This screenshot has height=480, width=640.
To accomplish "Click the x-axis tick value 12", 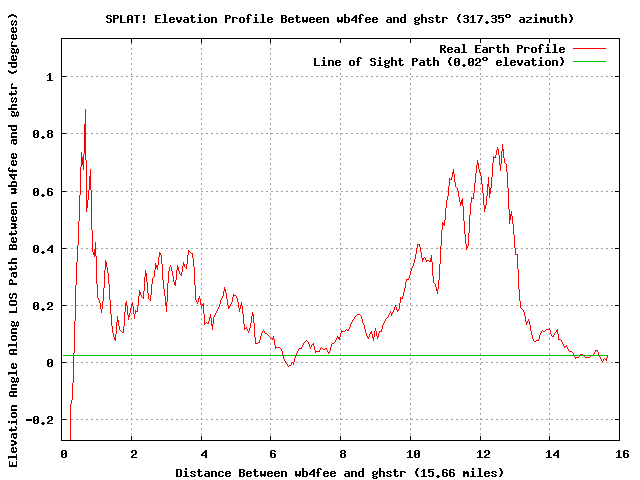I will click(x=483, y=454).
